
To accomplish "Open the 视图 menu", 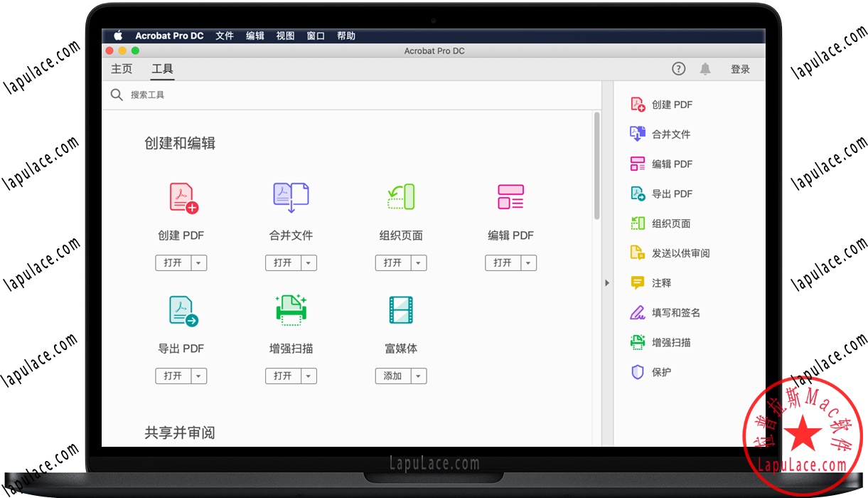I will (285, 36).
